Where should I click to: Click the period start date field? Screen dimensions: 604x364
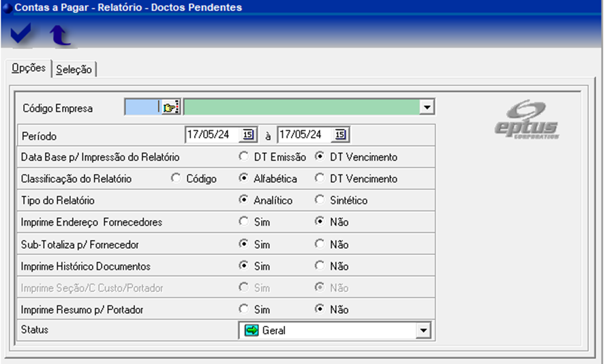pyautogui.click(x=212, y=135)
